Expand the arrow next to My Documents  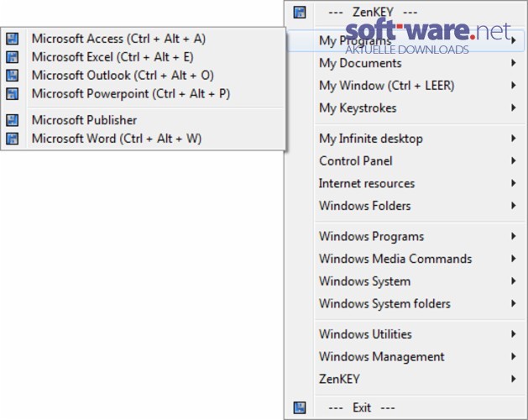[514, 63]
